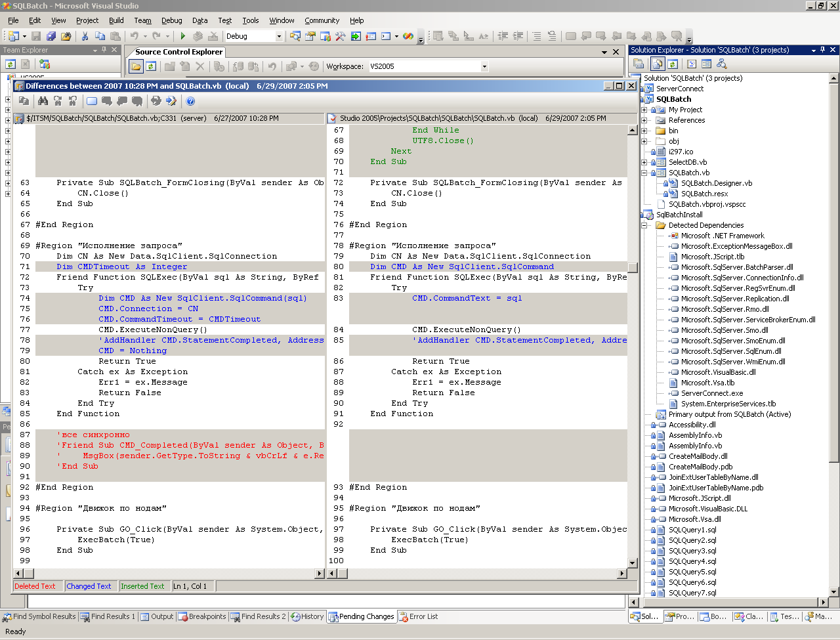Toggle Show All Files in Solution Explorer

(657, 64)
